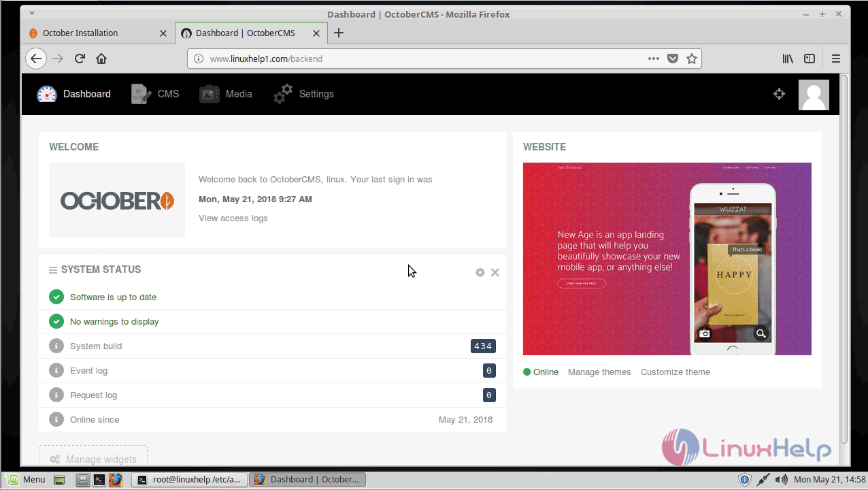Click the Online since date May 21, 2018
This screenshot has height=490, width=868.
(465, 419)
